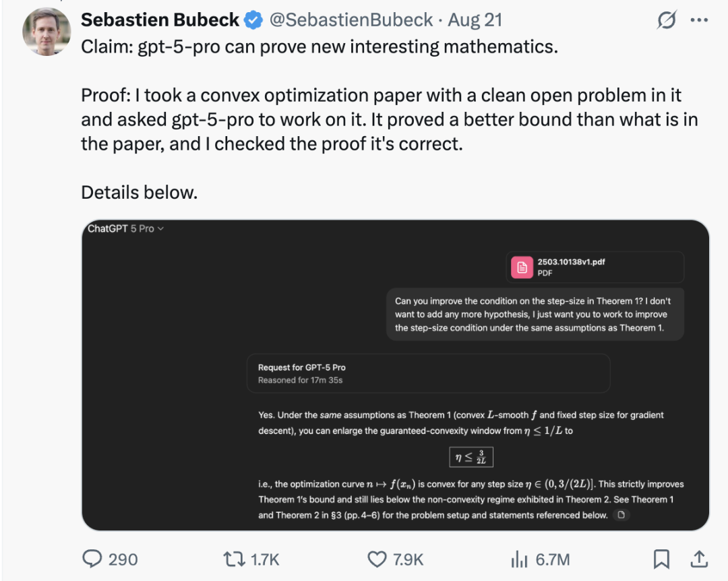Click the tweet text starting with Claim
728x581 pixels.
(320, 49)
